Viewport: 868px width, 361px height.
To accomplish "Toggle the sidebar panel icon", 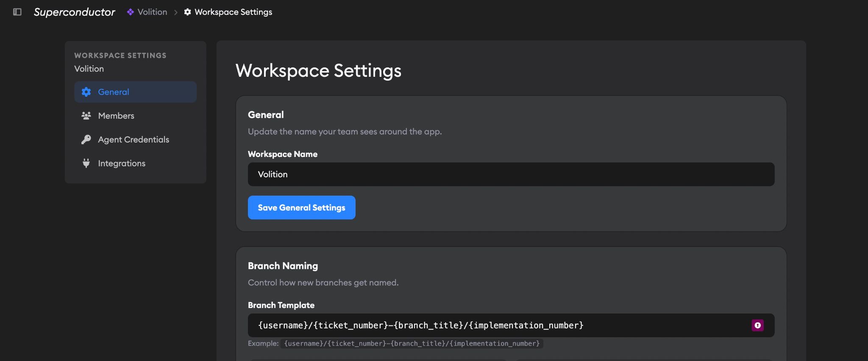I will [x=17, y=12].
